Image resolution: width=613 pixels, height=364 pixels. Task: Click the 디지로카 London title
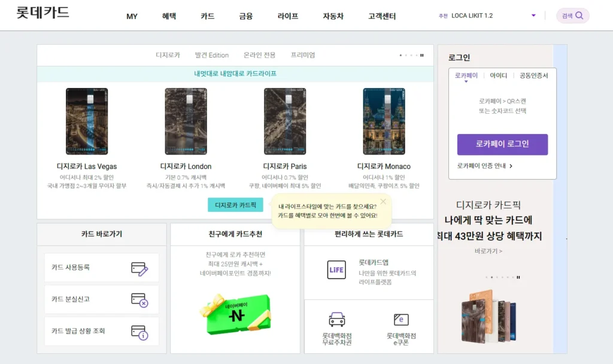[186, 166]
